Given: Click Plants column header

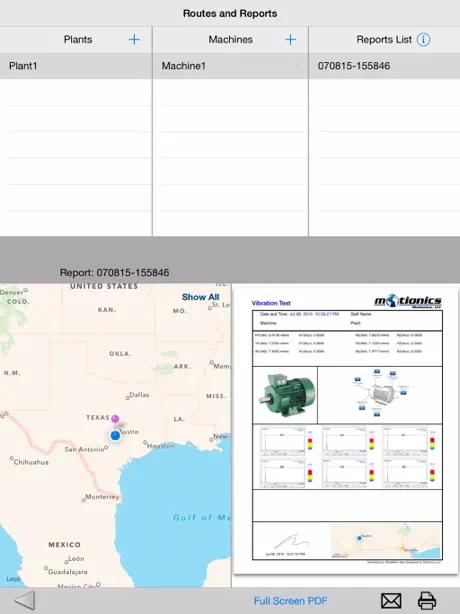Looking at the screenshot, I should 78,40.
